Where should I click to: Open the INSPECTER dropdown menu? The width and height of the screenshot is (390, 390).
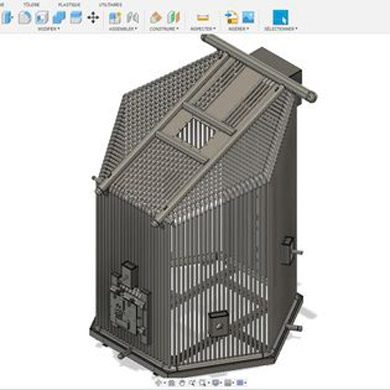click(x=203, y=29)
